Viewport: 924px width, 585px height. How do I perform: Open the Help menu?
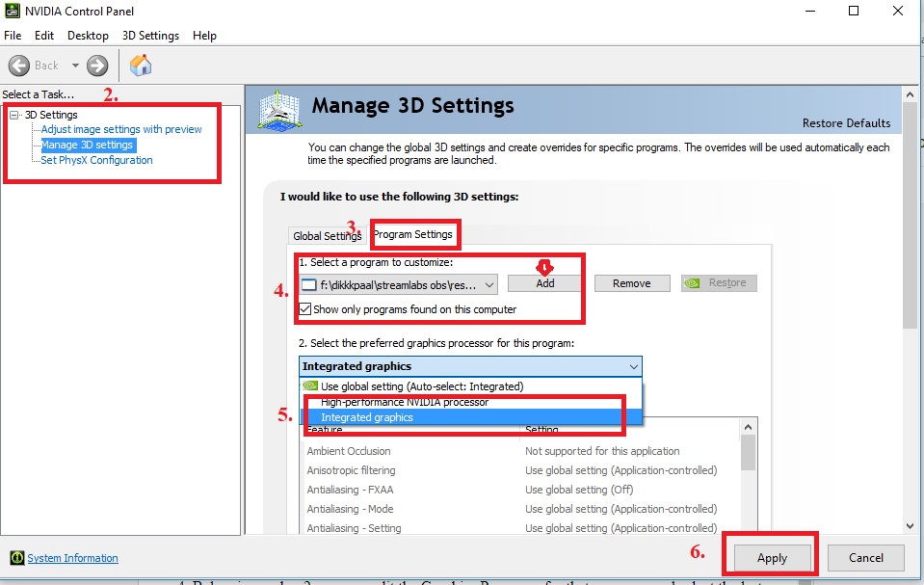[x=204, y=36]
